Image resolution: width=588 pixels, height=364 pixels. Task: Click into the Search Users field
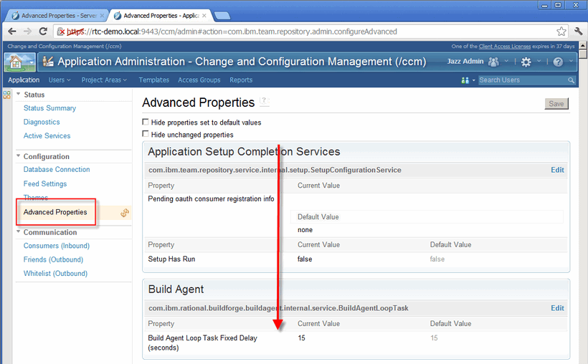[522, 80]
